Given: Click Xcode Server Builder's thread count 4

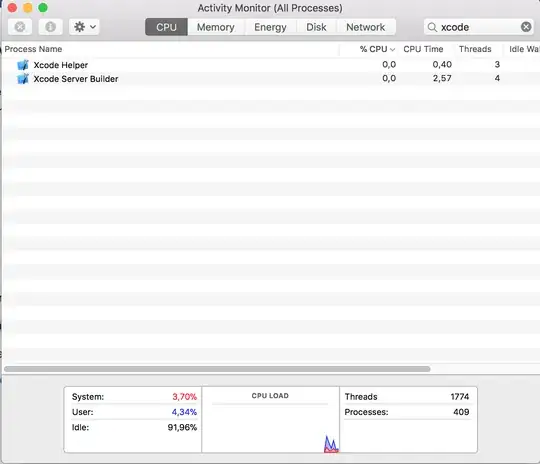Looking at the screenshot, I should tap(497, 78).
